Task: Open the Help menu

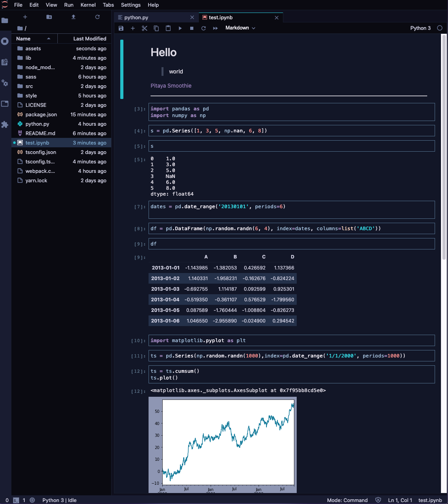Action: tap(153, 5)
